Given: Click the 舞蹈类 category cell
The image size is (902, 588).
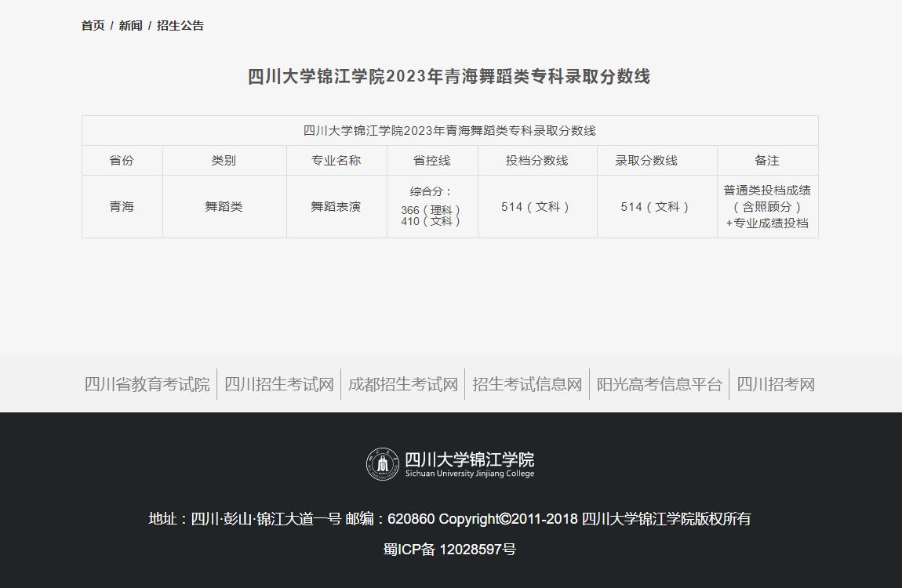Looking at the screenshot, I should point(224,206).
